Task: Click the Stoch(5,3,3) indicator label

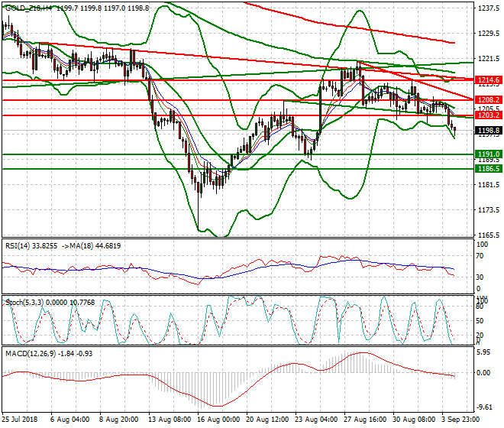Action: [x=24, y=303]
